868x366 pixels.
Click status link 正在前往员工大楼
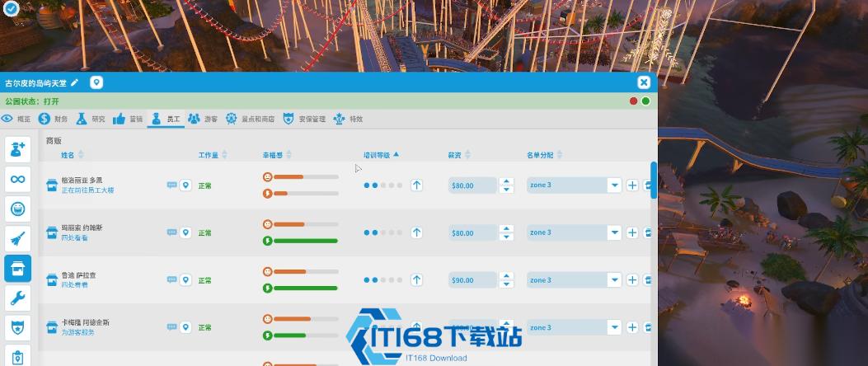(87, 190)
